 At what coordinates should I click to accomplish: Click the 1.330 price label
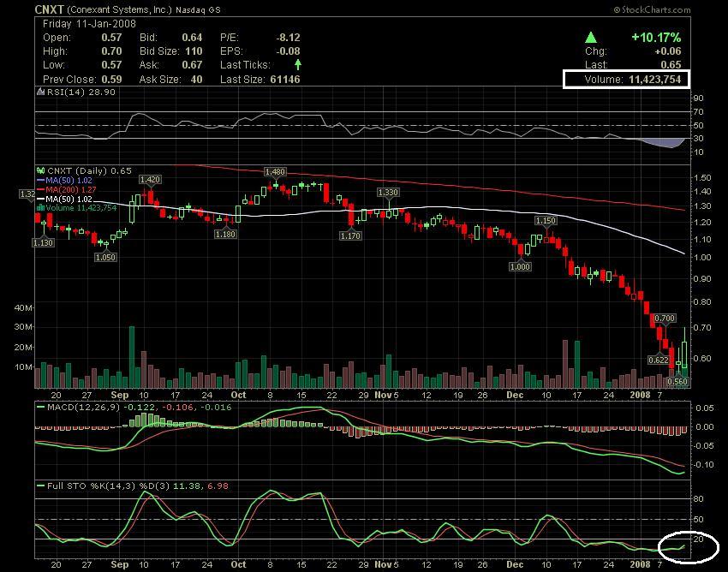point(388,192)
